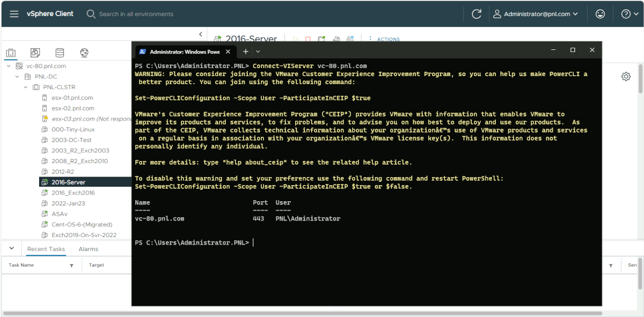Select the PNL-DC datacenter
The width and height of the screenshot is (644, 317).
click(x=46, y=77)
